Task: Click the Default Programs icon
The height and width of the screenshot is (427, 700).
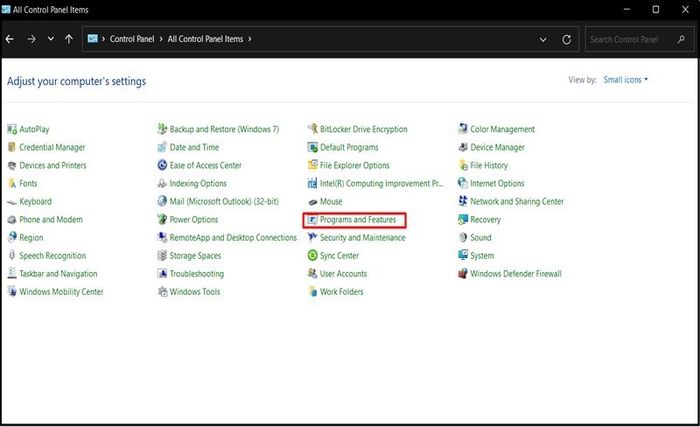Action: pyautogui.click(x=312, y=147)
